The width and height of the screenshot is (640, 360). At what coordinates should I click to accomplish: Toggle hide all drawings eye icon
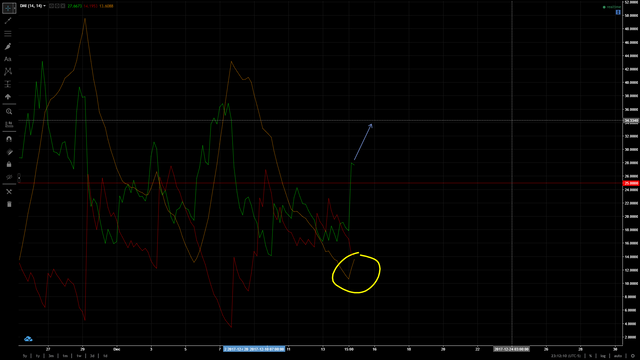coord(9,177)
